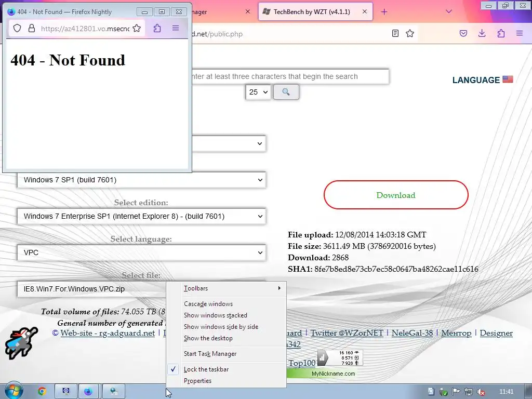The width and height of the screenshot is (532, 399).
Task: Open the Twitter @WZorNET link
Action: [347, 333]
